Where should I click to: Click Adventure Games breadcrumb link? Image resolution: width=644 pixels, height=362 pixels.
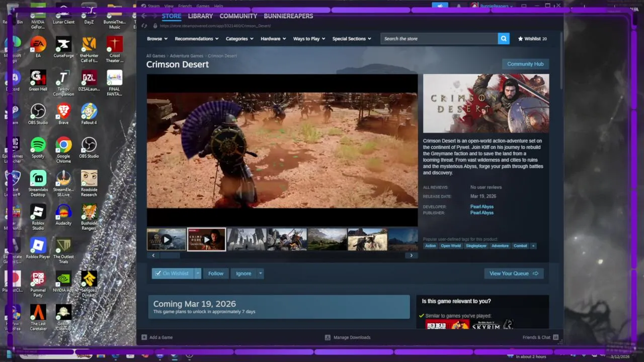187,56
